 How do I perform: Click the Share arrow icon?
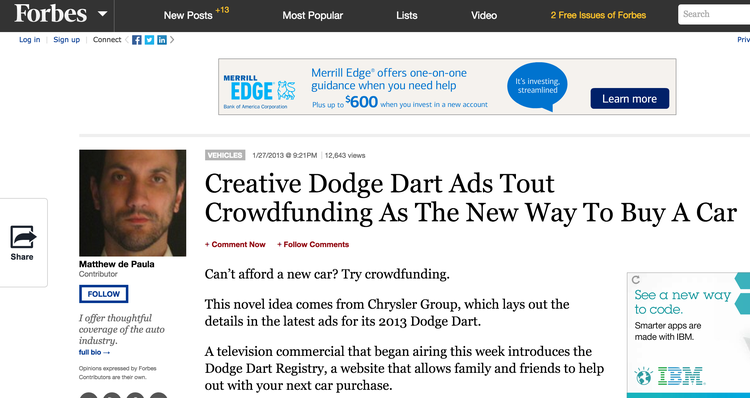(x=23, y=237)
